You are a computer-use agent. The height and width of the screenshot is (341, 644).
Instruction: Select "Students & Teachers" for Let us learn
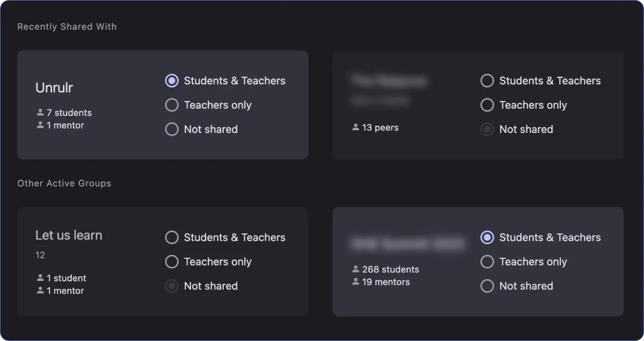[172, 237]
